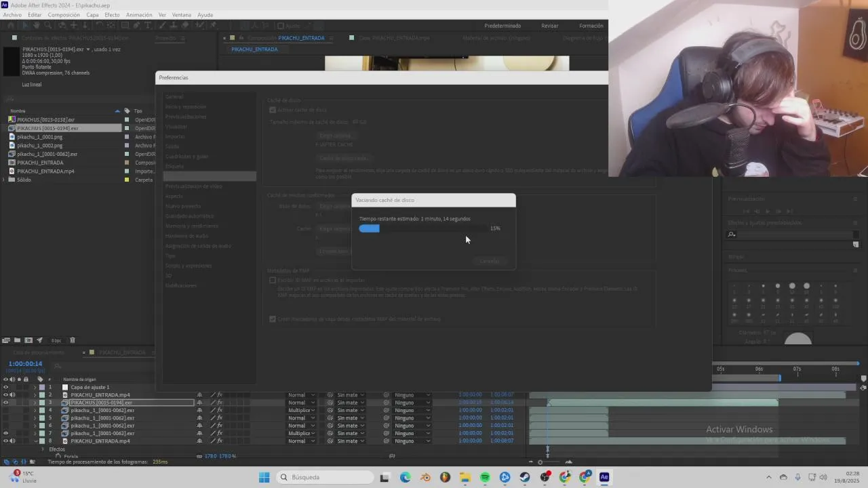Image resolution: width=868 pixels, height=488 pixels.
Task: Click the fx switch on layer 3
Action: point(220,403)
